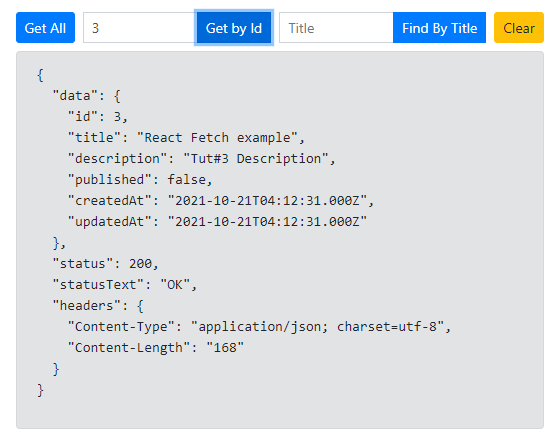Click the final closing brace of the JSON
The image size is (560, 440).
point(40,390)
